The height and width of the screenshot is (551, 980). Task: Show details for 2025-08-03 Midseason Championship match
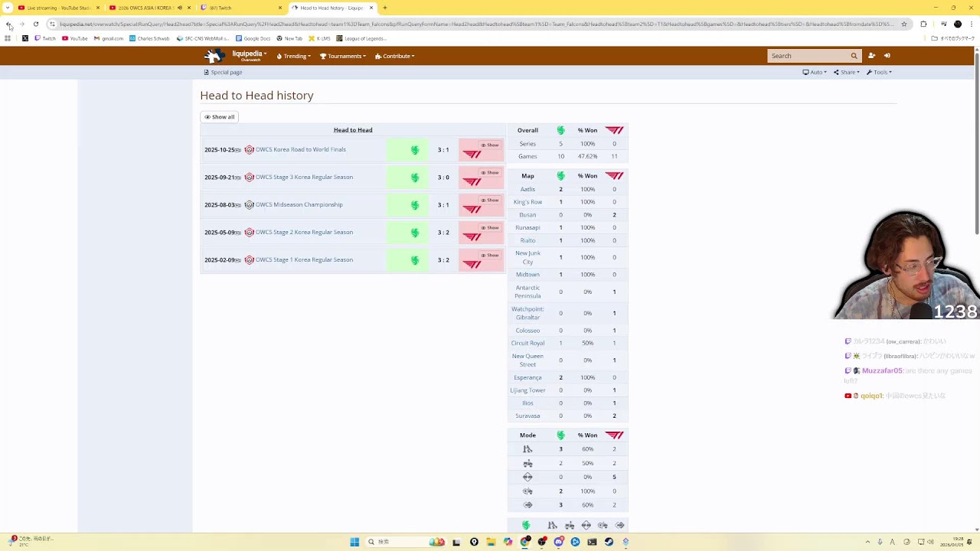click(489, 200)
